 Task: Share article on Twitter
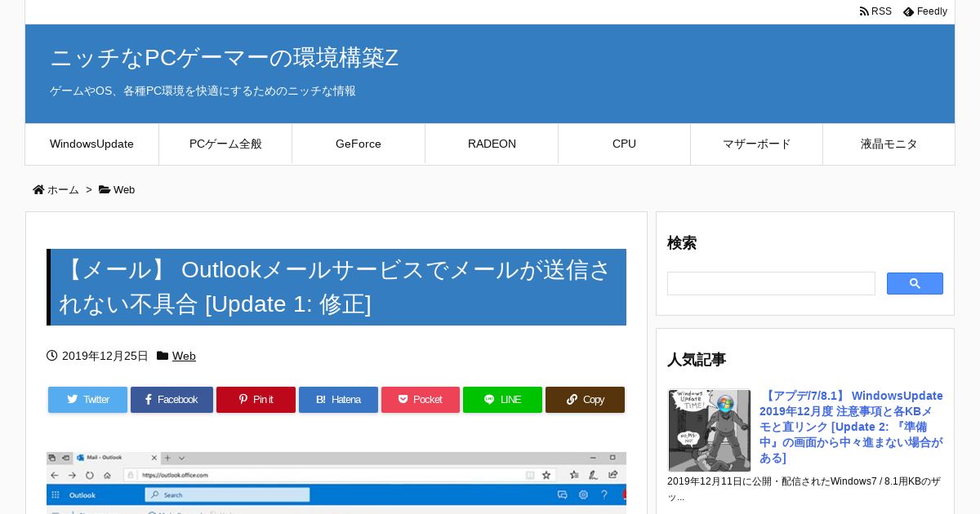[87, 400]
